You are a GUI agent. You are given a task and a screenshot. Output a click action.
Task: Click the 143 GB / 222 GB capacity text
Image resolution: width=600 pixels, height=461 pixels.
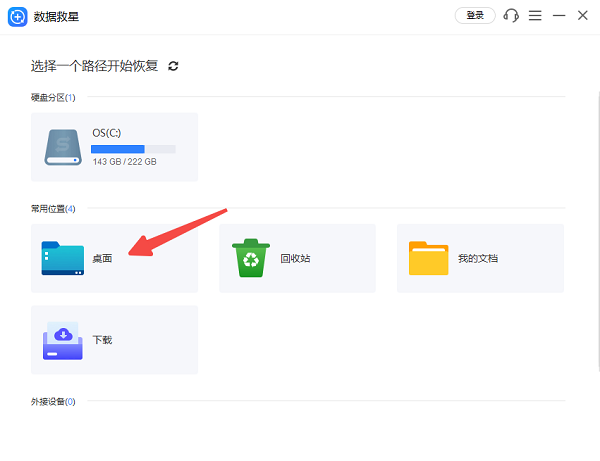pos(124,162)
